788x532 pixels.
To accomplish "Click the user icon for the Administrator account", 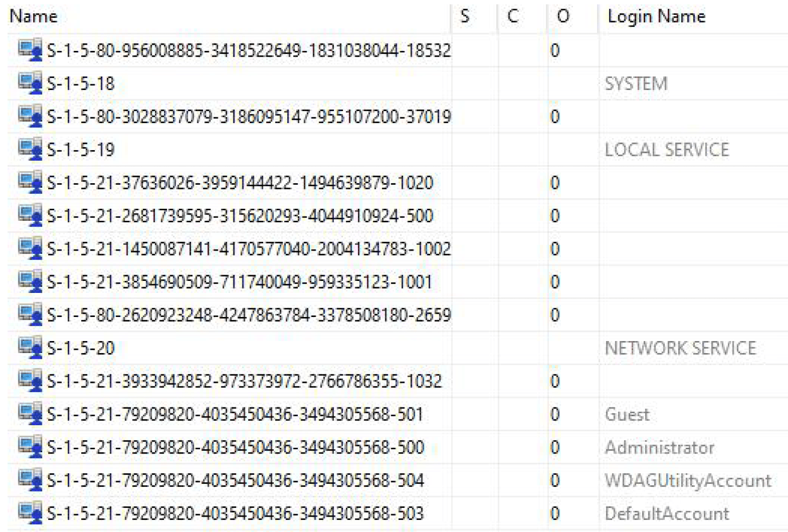I will (30, 447).
